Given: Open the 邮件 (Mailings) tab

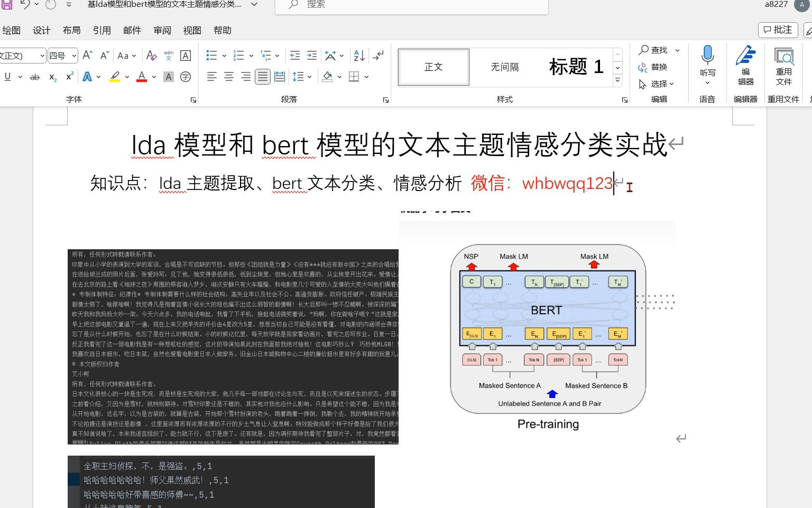Looking at the screenshot, I should (x=132, y=30).
